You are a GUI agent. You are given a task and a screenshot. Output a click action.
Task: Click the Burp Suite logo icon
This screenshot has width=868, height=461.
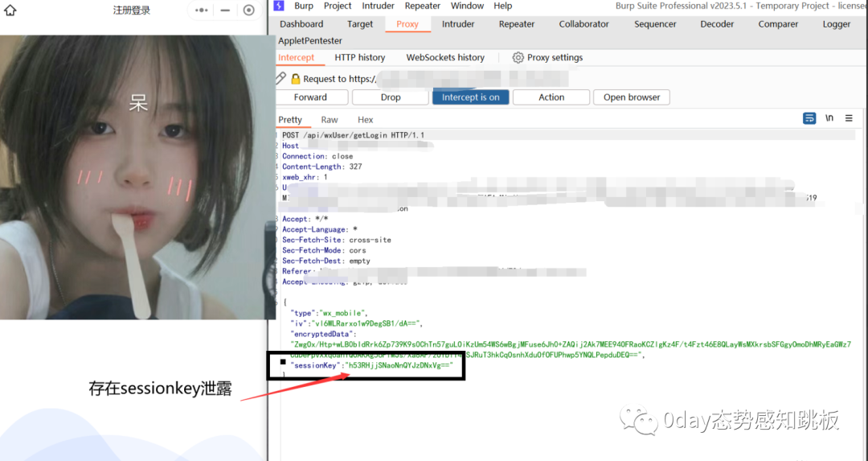point(279,6)
